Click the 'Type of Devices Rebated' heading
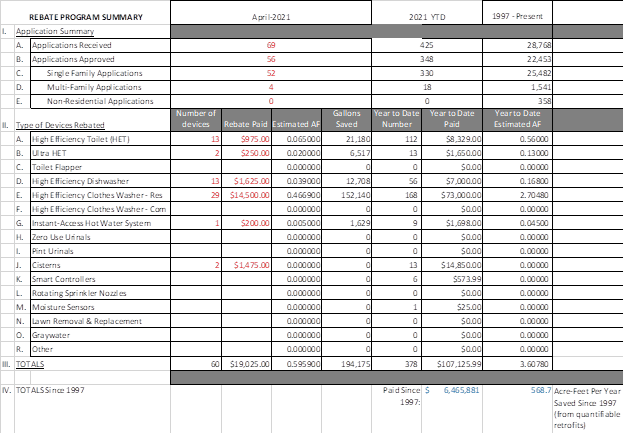Image resolution: width=624 pixels, height=434 pixels. (x=60, y=125)
